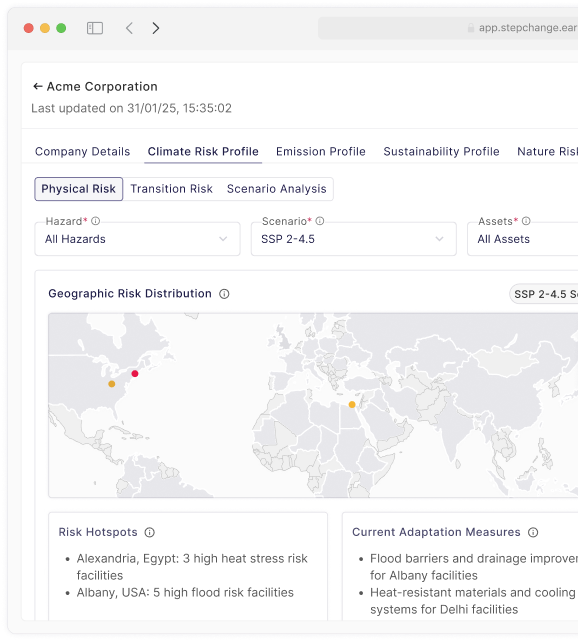
Task: Switch to Scenario Analysis segment
Action: click(277, 189)
